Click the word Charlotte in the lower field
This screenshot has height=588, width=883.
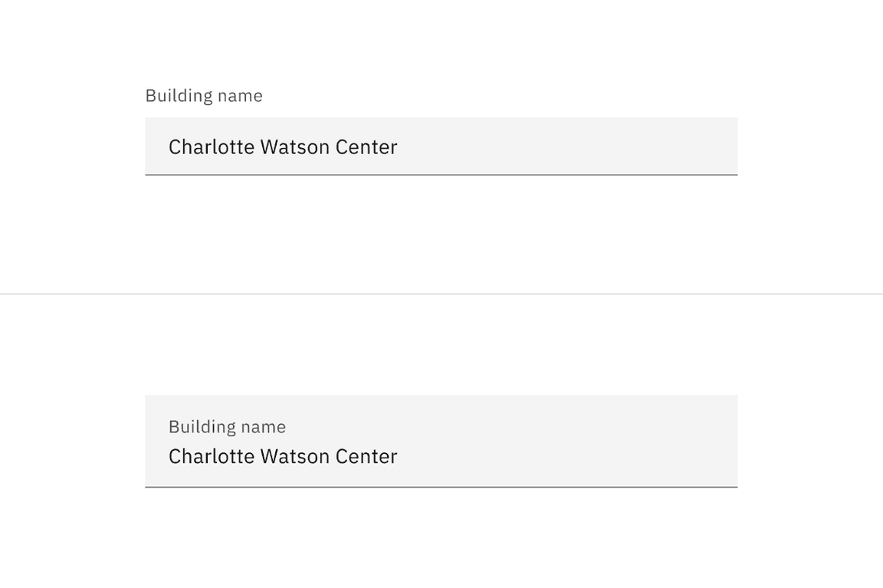[x=211, y=456]
